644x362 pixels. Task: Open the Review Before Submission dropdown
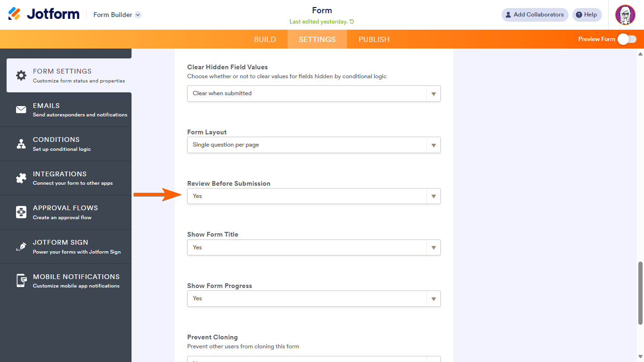(x=314, y=196)
